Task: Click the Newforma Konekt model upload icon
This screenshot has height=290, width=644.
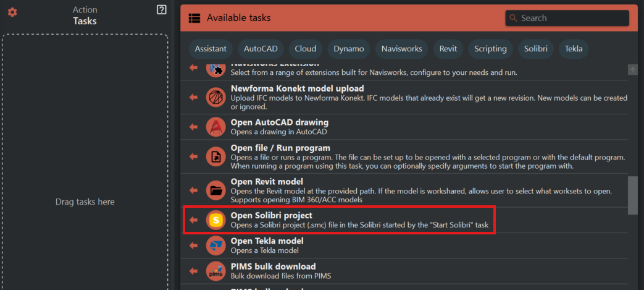Action: tap(215, 97)
